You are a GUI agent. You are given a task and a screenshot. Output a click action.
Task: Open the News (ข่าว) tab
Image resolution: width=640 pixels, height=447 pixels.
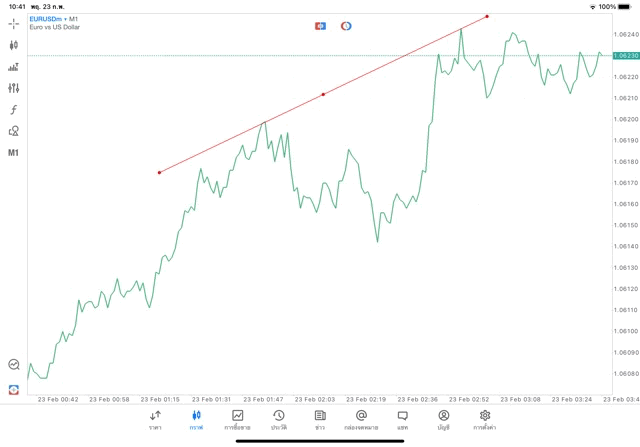[320, 420]
